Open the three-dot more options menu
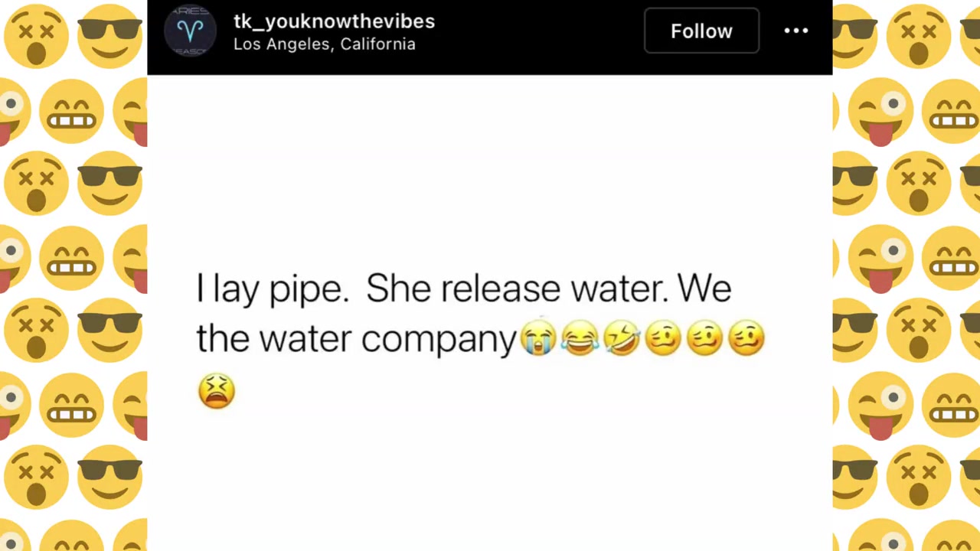Viewport: 980px width, 551px height. click(795, 31)
